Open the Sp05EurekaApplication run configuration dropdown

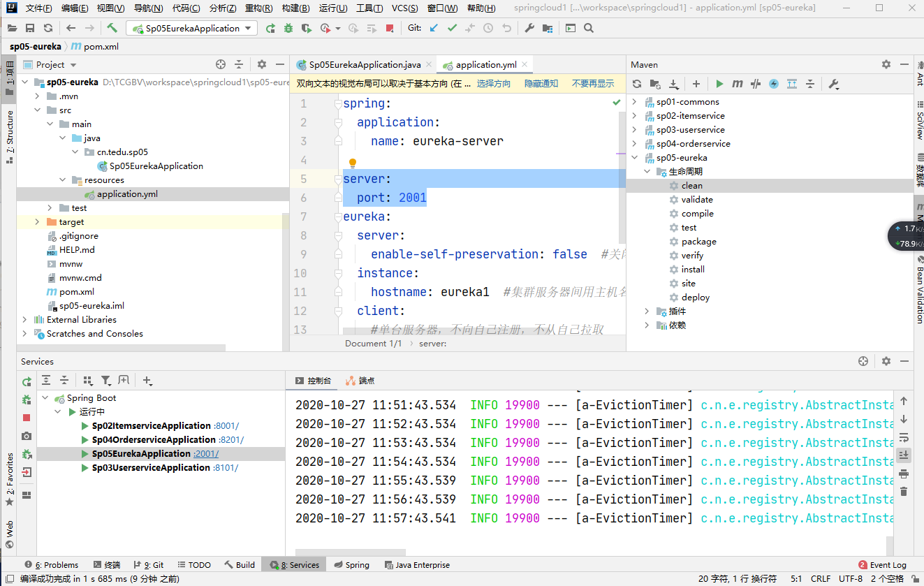(x=248, y=27)
